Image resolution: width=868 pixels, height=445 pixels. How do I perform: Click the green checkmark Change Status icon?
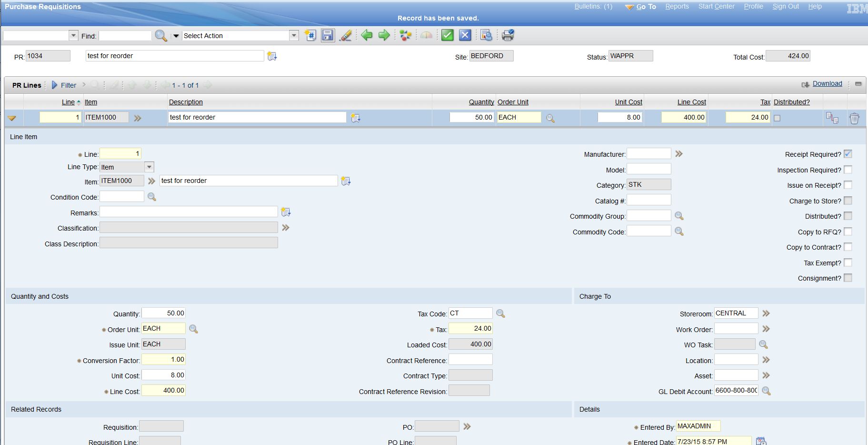[447, 35]
